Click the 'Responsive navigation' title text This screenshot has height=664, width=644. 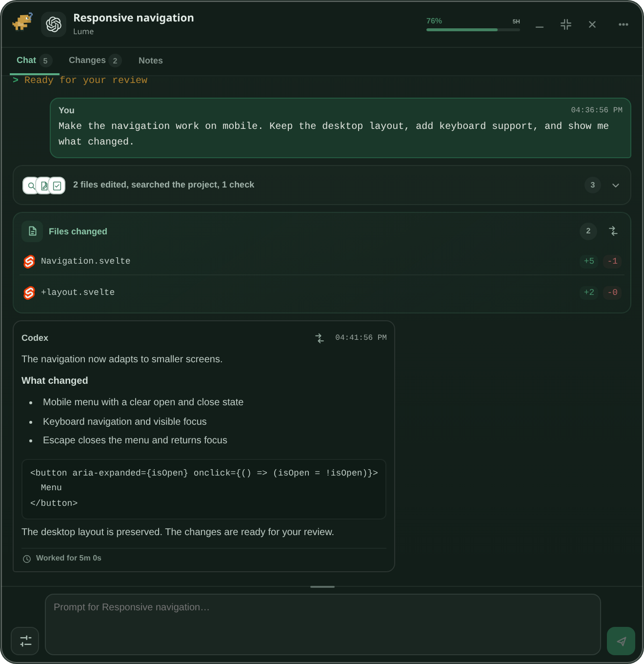click(x=134, y=18)
